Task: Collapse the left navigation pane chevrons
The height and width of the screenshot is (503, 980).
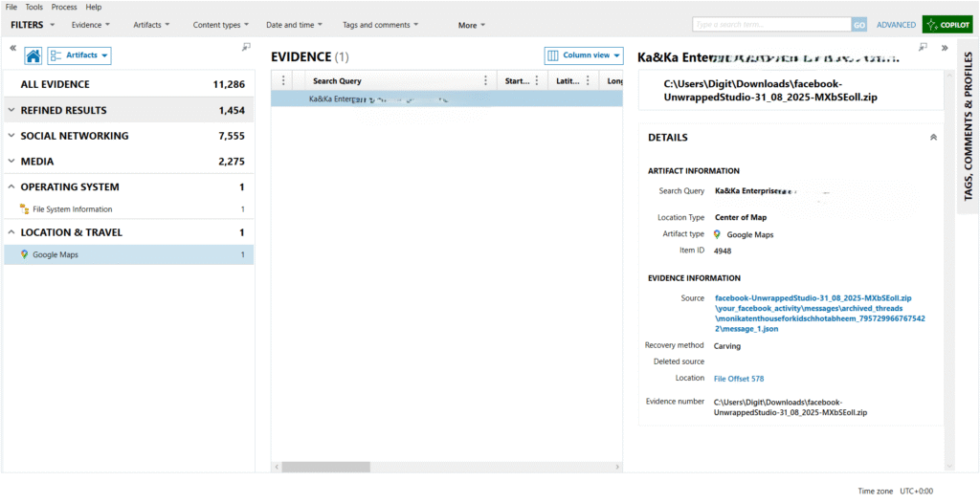Action: (12, 48)
